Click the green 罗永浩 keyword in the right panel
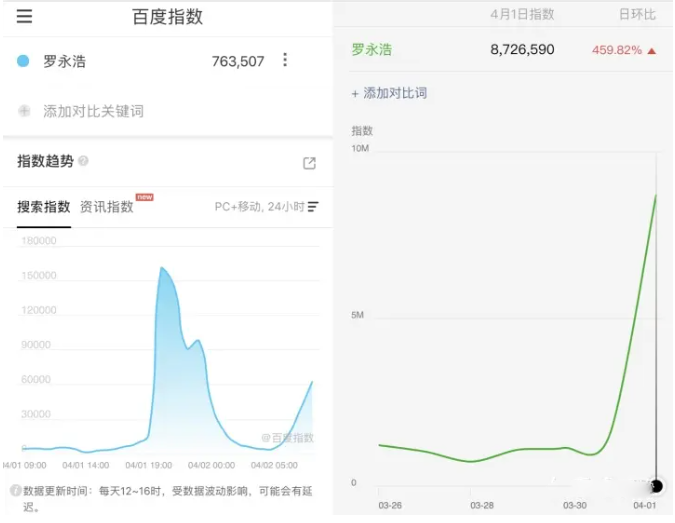The width and height of the screenshot is (675, 523). point(372,50)
